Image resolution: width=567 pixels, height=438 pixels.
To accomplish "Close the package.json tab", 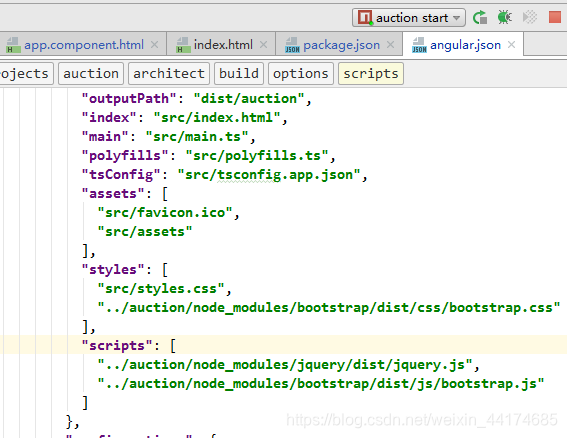I will click(391, 45).
